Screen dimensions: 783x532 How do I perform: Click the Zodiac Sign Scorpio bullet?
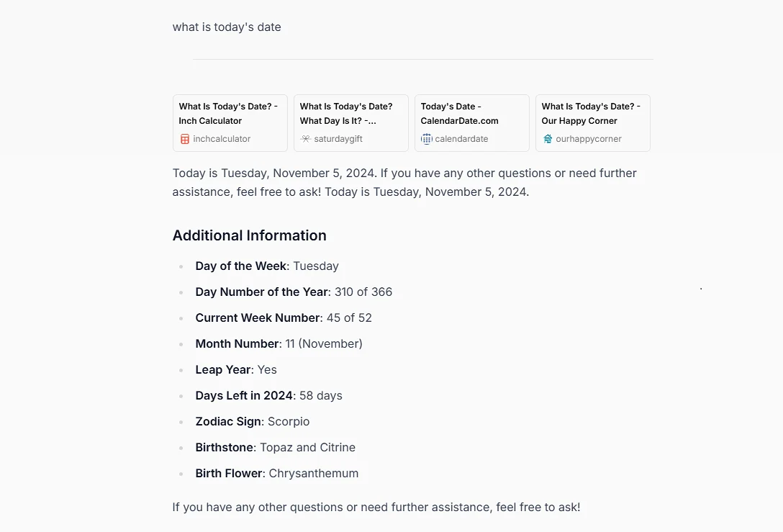[x=252, y=422]
